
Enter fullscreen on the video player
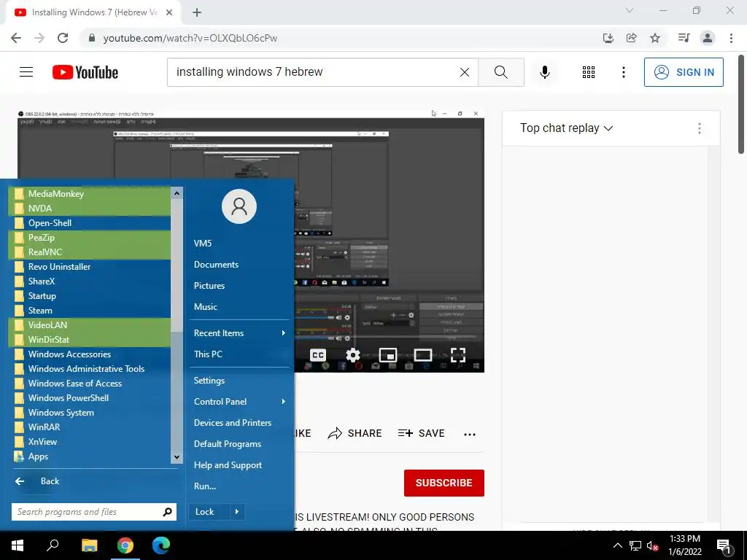(x=458, y=355)
